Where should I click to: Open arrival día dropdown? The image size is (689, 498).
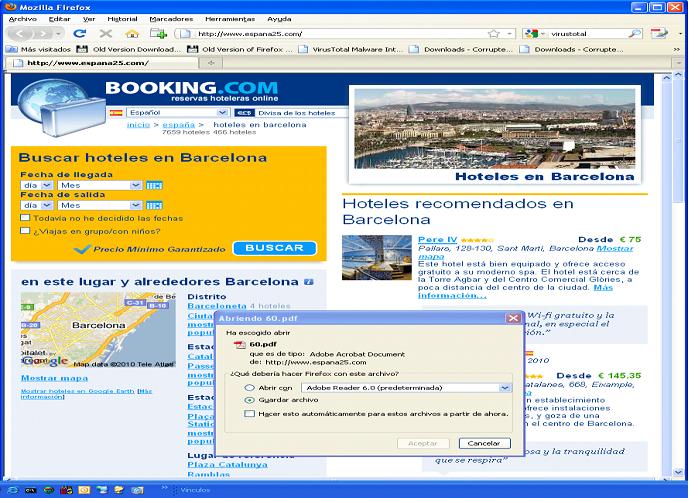click(37, 185)
